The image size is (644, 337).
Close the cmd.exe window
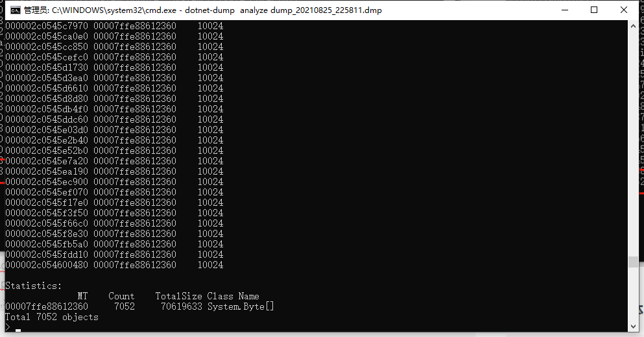(x=623, y=10)
